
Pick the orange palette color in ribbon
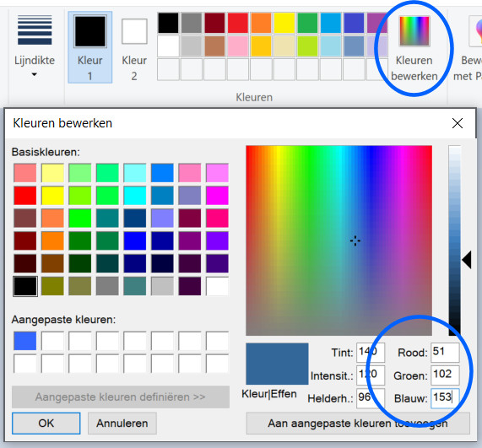tap(261, 23)
